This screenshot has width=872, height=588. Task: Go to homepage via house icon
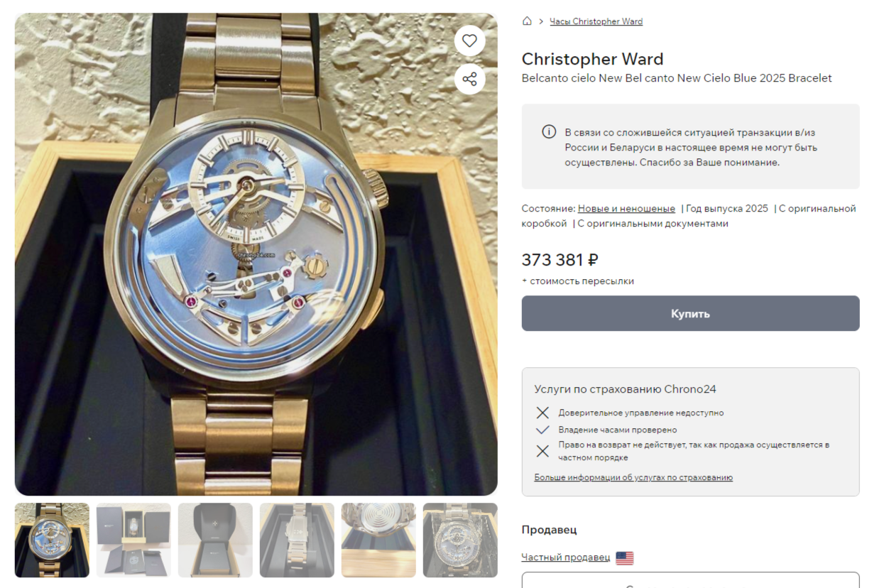coord(527,21)
